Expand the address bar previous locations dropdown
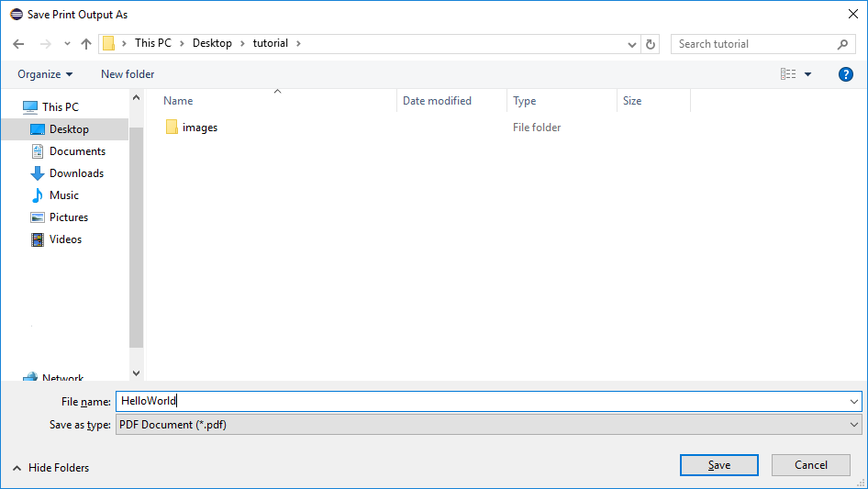 tap(632, 44)
